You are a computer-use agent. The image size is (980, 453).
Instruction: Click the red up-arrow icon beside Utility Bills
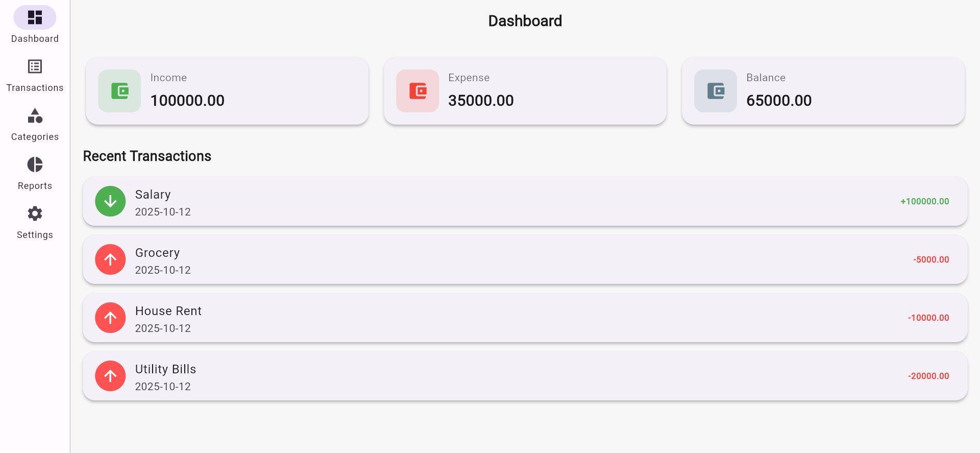pos(110,376)
